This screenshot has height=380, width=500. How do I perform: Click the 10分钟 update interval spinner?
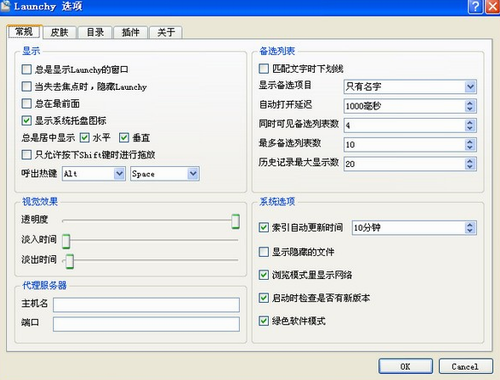click(470, 228)
